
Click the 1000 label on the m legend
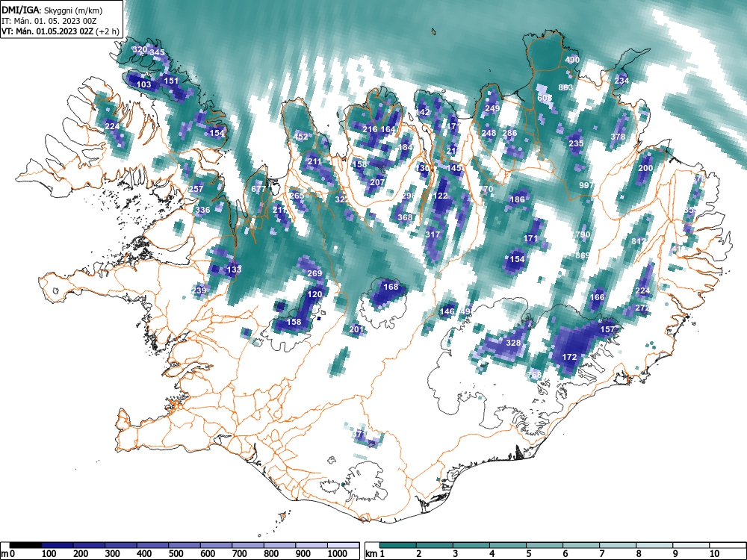(x=338, y=554)
